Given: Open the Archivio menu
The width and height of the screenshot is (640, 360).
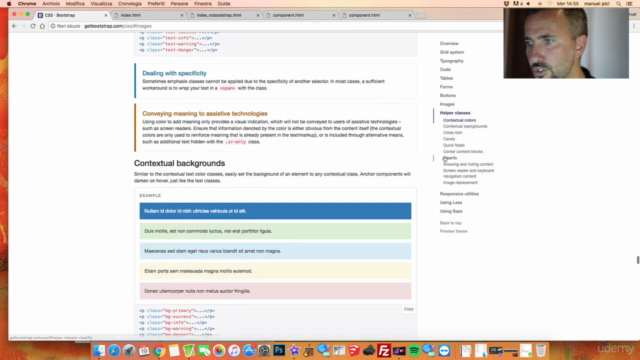Looking at the screenshot, I should 51,4.
